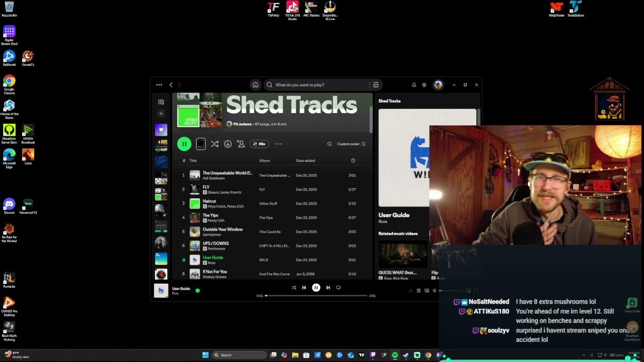Viewport: 644px width, 362px height.
Task: Click the Mix button
Action: click(259, 144)
